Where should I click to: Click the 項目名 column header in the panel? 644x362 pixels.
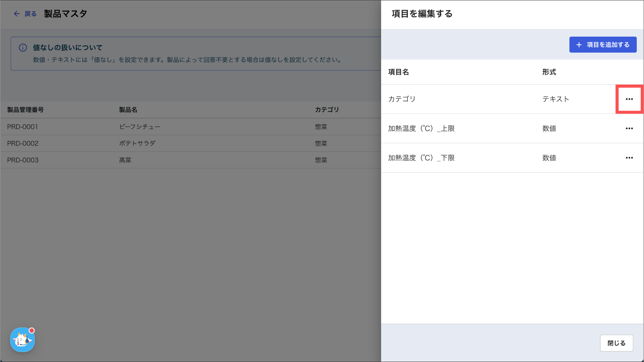click(398, 72)
